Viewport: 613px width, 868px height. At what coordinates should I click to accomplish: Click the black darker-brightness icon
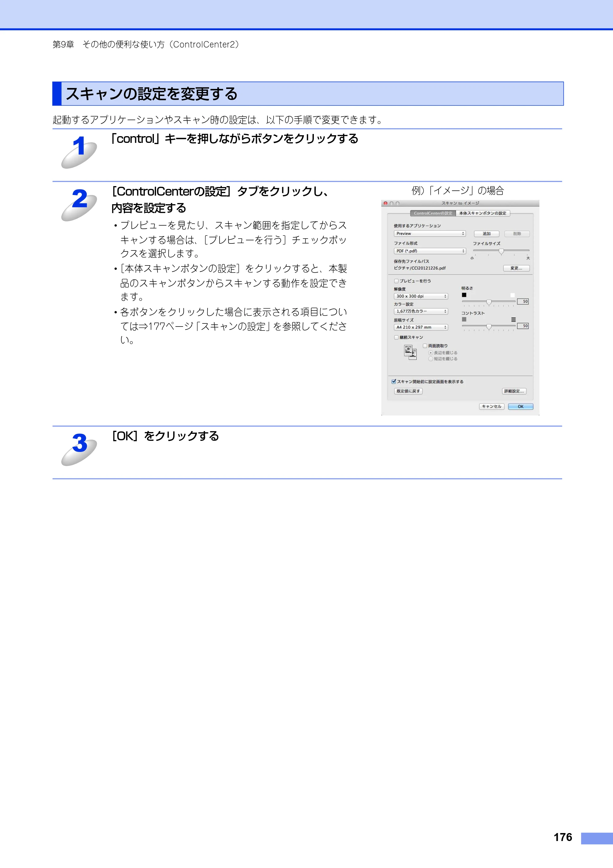(464, 295)
